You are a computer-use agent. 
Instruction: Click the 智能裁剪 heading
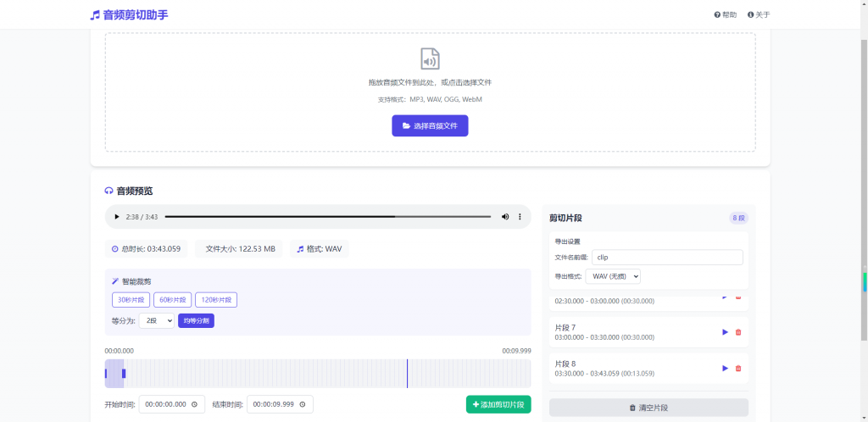(131, 281)
